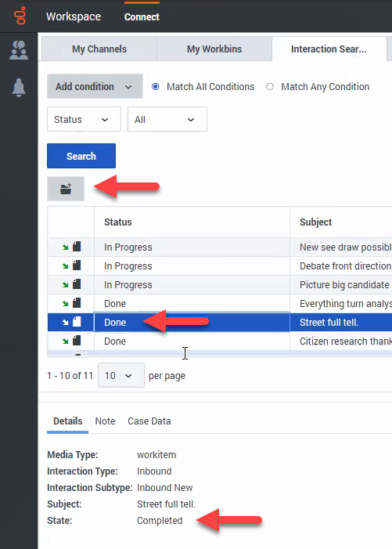This screenshot has width=392, height=549.
Task: Select Match All Conditions radio button
Action: pyautogui.click(x=155, y=86)
